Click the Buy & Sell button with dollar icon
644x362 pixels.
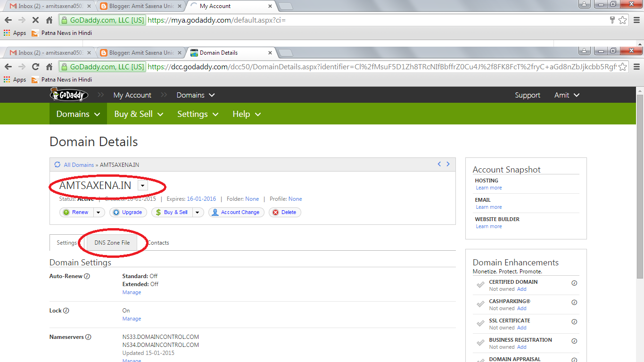coord(173,213)
